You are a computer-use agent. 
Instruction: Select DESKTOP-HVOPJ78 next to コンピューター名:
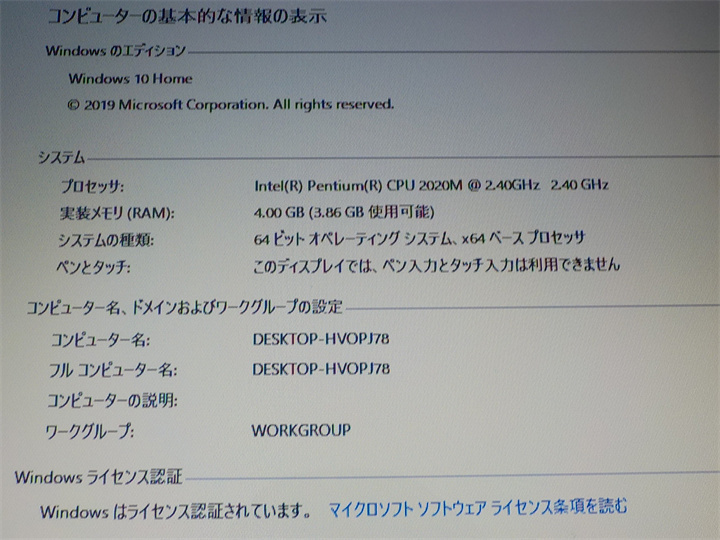pos(321,339)
